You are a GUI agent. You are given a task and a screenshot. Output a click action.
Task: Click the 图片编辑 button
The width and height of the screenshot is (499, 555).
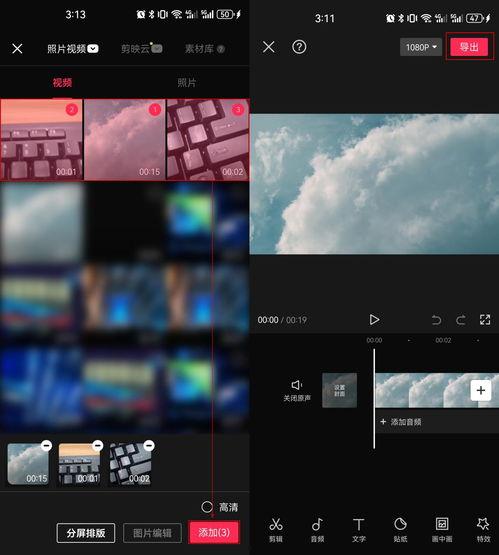[x=153, y=533]
